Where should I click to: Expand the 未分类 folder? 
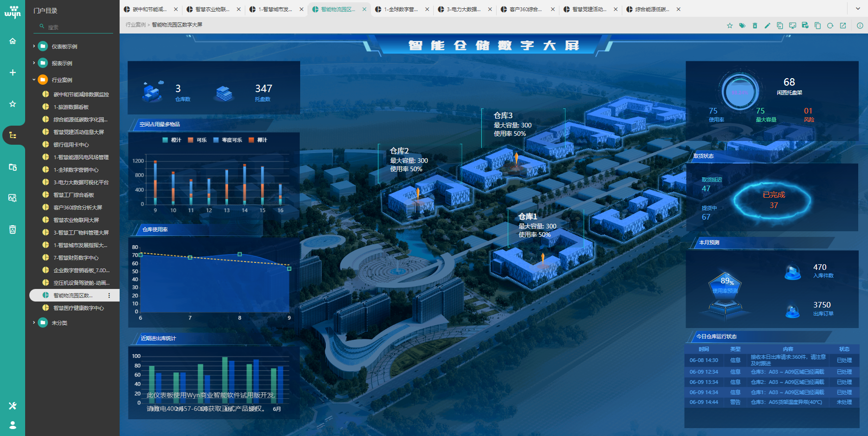point(33,322)
